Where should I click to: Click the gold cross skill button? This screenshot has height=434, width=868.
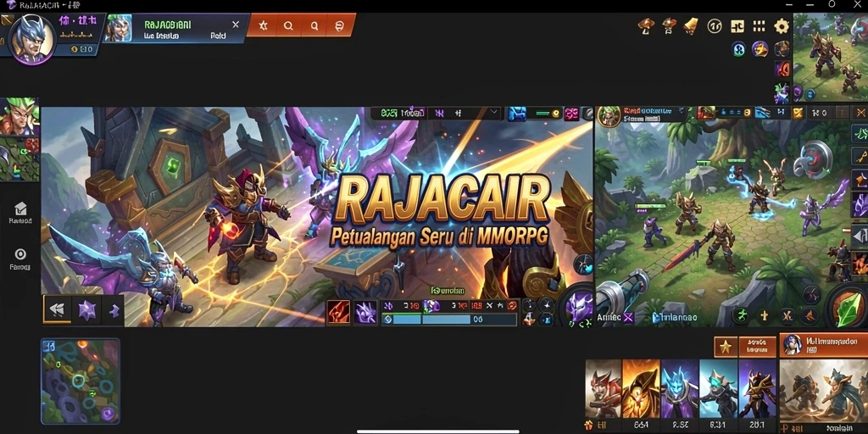[x=764, y=316]
